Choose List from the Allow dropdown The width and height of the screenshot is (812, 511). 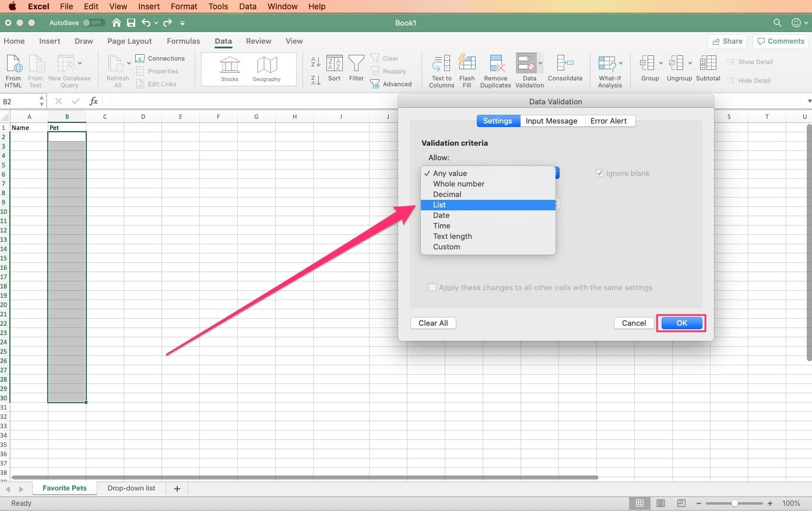tap(488, 205)
